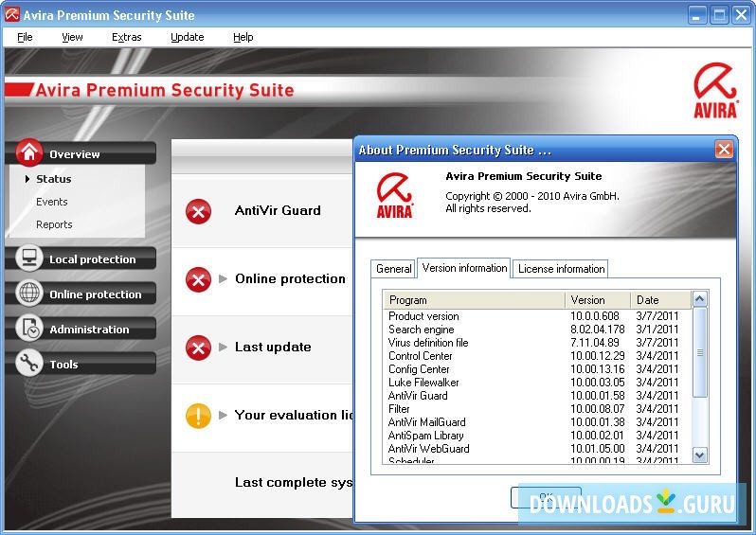Select Reports in the Overview submenu
This screenshot has width=756, height=535.
click(x=54, y=224)
